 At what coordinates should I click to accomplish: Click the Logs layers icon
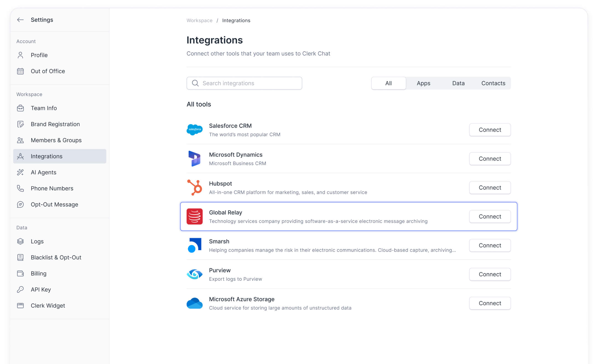coord(20,241)
